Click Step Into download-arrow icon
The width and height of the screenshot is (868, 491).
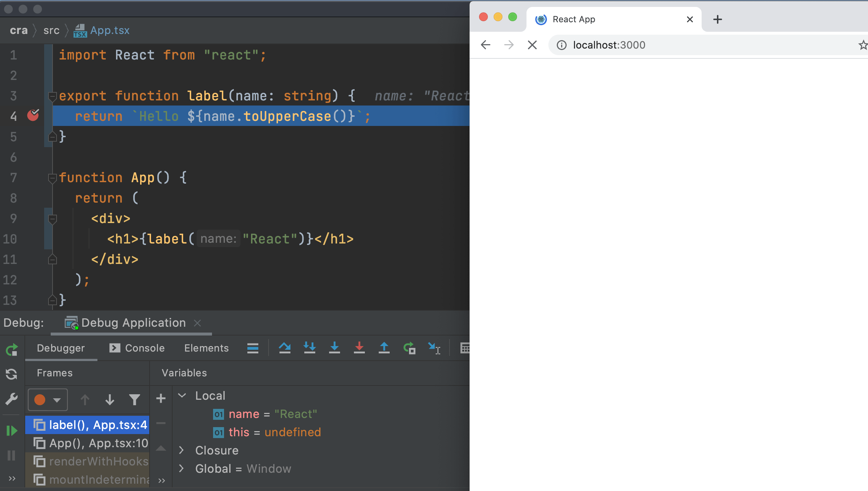[334, 348]
